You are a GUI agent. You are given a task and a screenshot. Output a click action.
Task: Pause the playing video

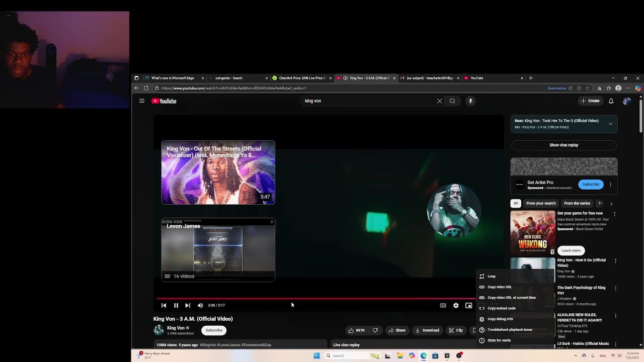(176, 305)
